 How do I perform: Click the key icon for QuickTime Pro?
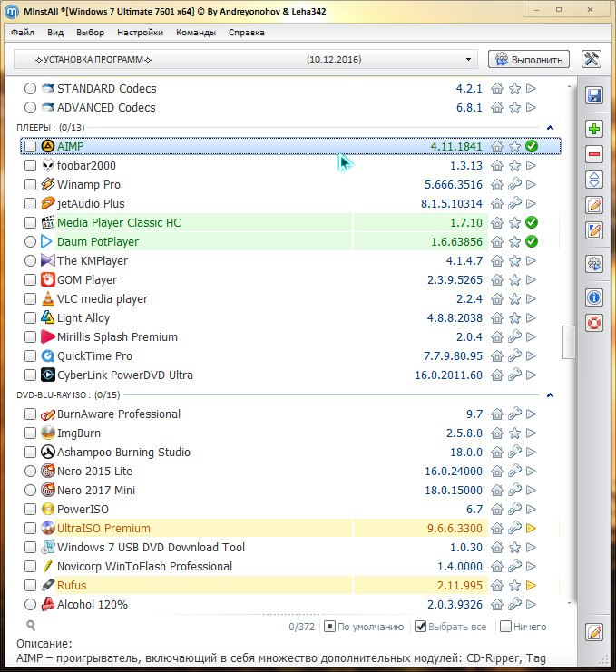(514, 355)
